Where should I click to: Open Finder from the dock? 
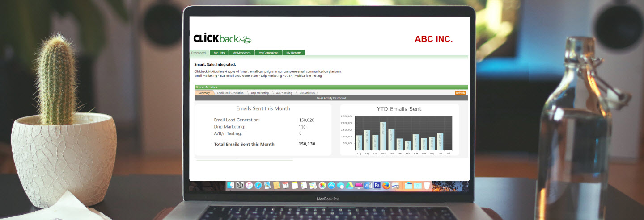pyautogui.click(x=231, y=185)
